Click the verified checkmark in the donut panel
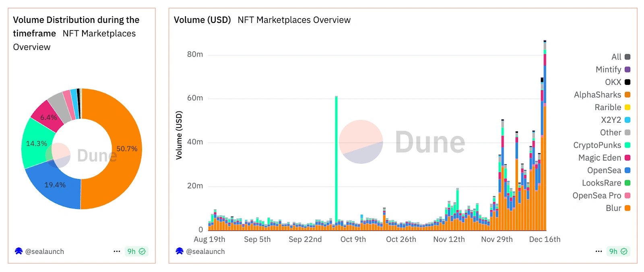Image resolution: width=644 pixels, height=272 pixels. pyautogui.click(x=142, y=251)
